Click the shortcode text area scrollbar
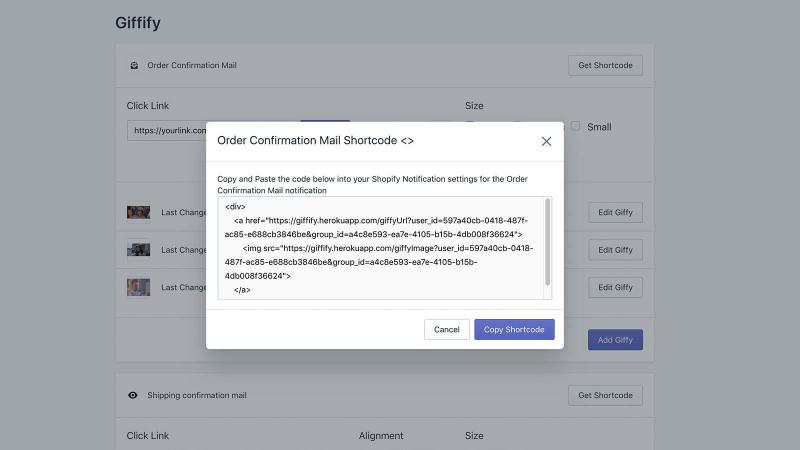This screenshot has width=800, height=450. coord(547,242)
